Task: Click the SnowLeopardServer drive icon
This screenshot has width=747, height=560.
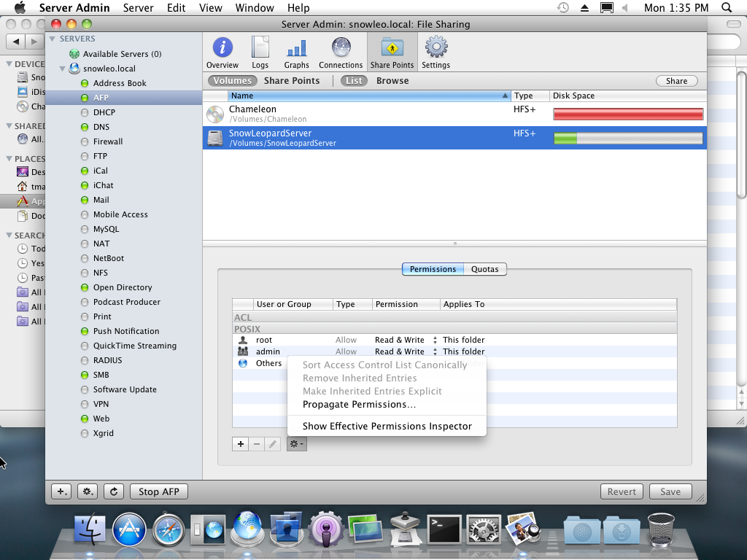Action: [x=215, y=138]
